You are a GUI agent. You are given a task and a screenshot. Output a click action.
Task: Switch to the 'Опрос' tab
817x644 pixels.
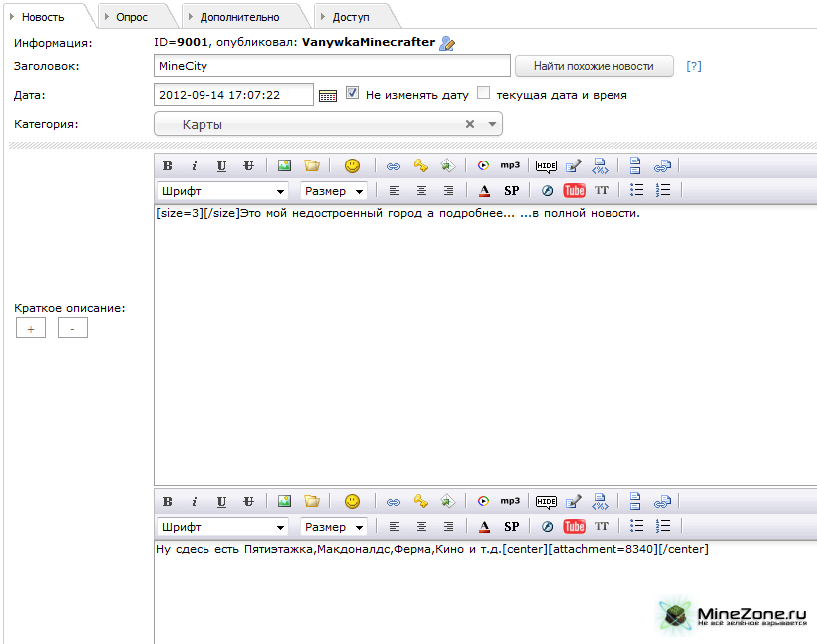(131, 16)
